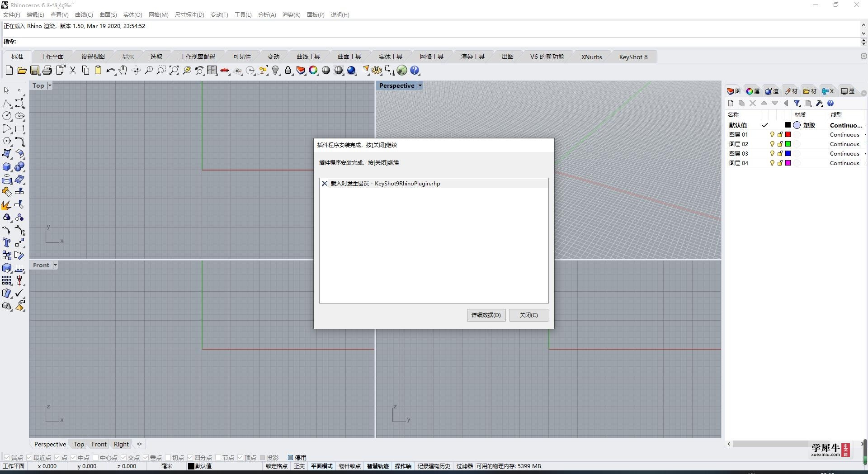Toggle 智慧轨迹 in the status bar
Image resolution: width=868 pixels, height=474 pixels.
tap(378, 466)
